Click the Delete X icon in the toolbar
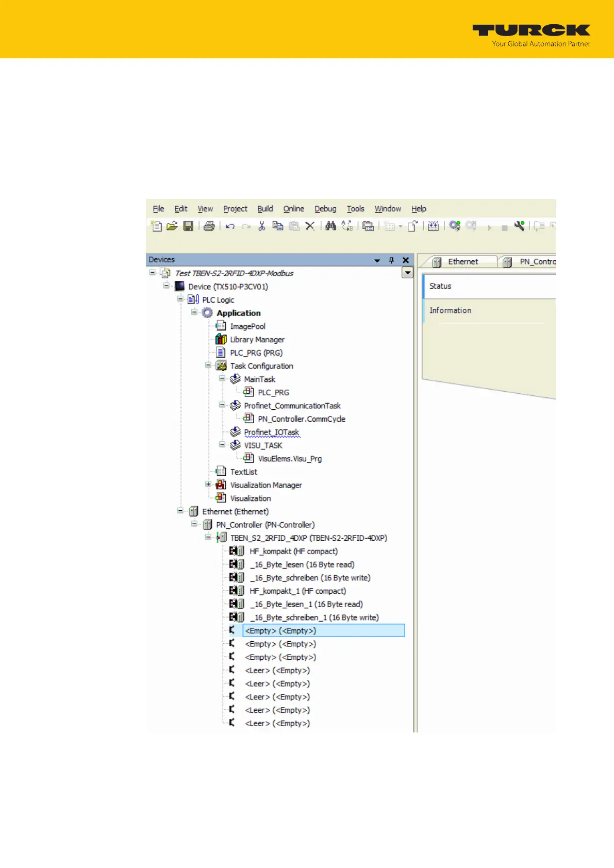The image size is (614, 868). coord(310,226)
